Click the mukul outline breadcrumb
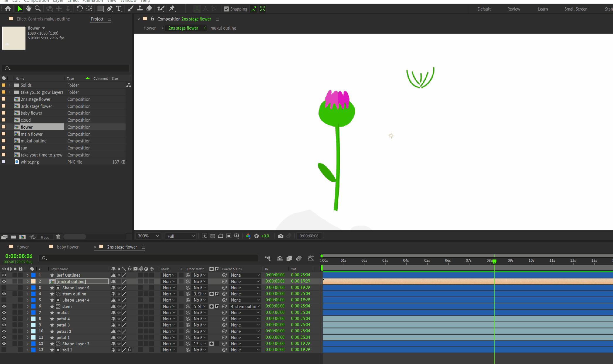 [223, 28]
